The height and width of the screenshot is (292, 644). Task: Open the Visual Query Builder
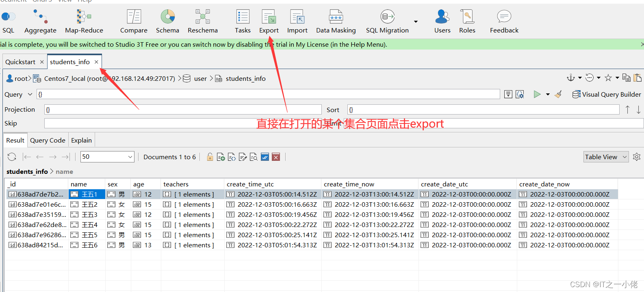coord(607,94)
